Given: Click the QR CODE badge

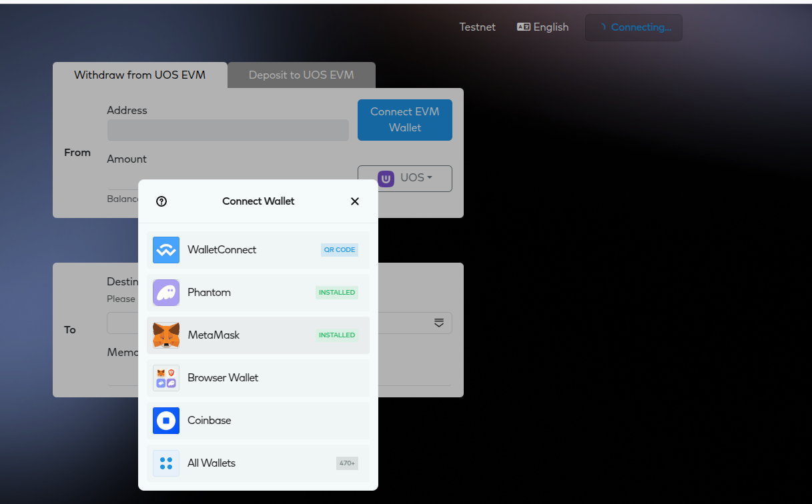Looking at the screenshot, I should click(340, 250).
